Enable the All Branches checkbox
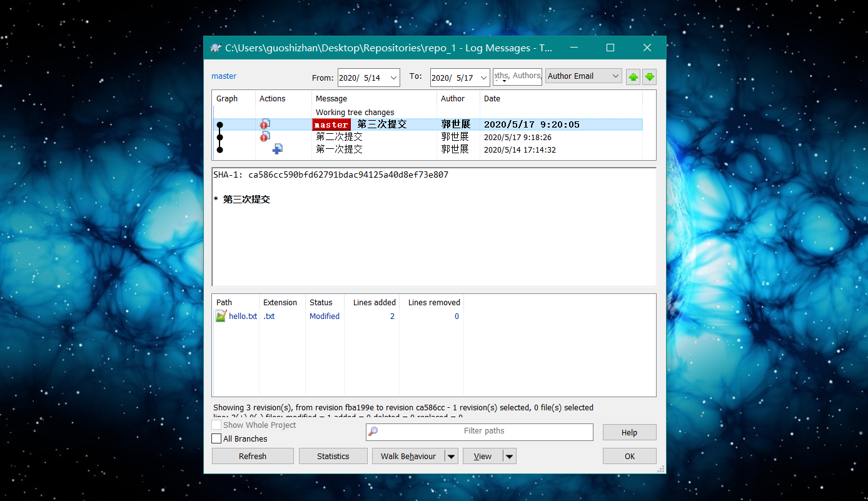This screenshot has width=868, height=501. (217, 439)
